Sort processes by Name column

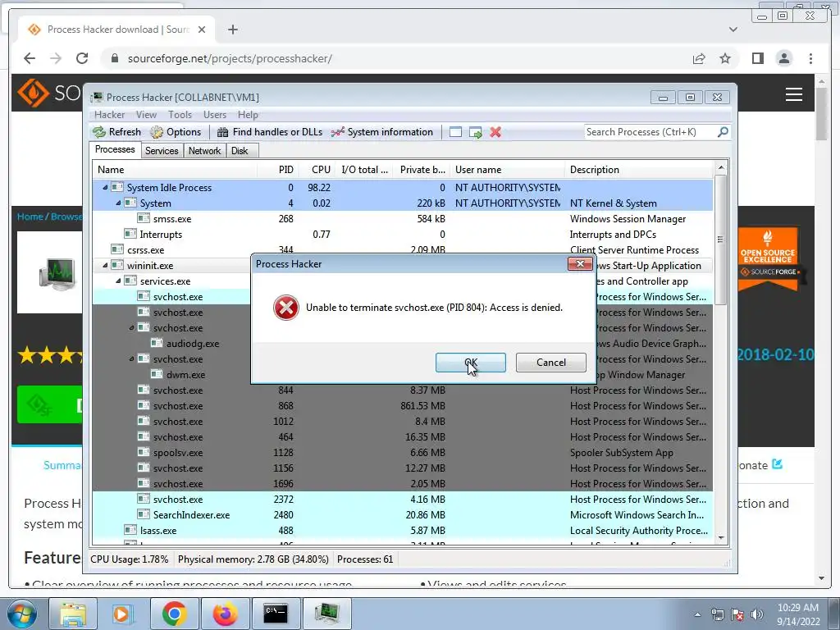click(x=175, y=170)
